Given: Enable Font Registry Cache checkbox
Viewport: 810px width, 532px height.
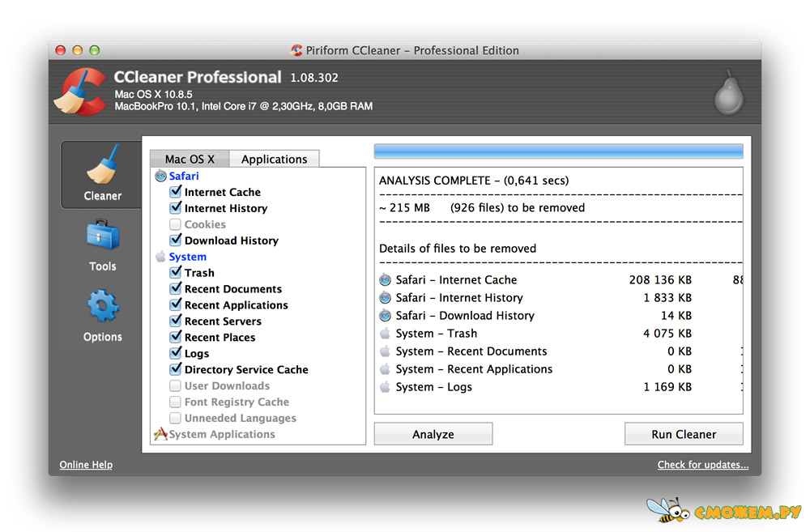Looking at the screenshot, I should 176,402.
